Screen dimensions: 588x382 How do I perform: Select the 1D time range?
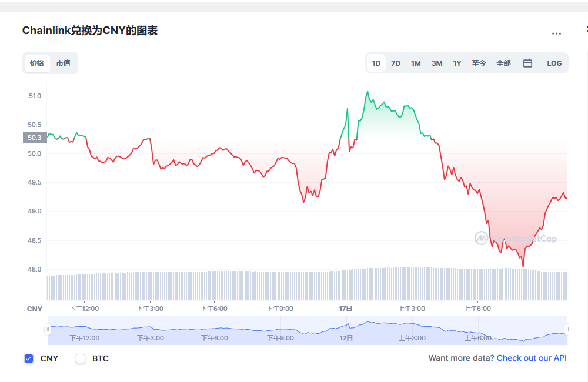tap(376, 63)
